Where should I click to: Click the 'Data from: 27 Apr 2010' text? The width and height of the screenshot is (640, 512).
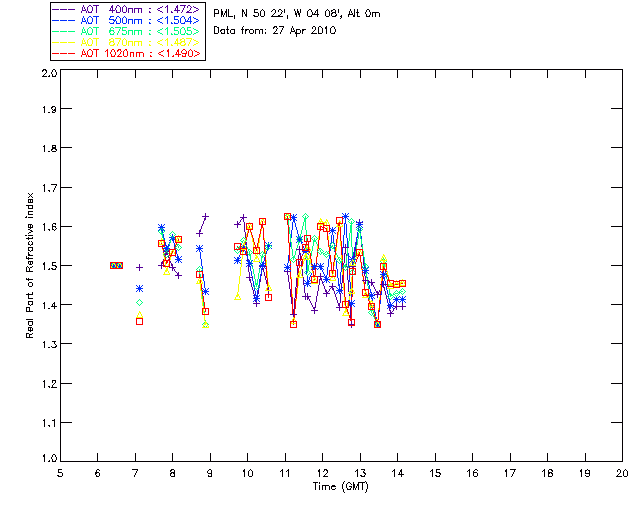pyautogui.click(x=275, y=31)
